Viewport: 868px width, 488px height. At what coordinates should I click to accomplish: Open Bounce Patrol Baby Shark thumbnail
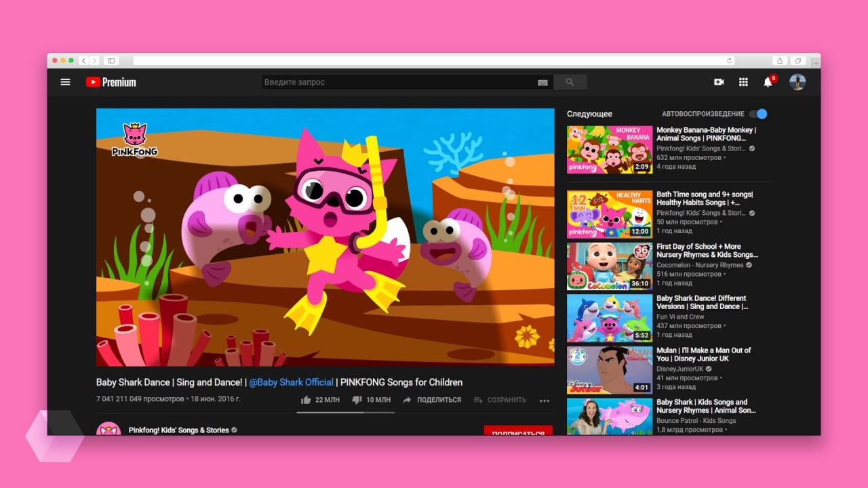610,416
